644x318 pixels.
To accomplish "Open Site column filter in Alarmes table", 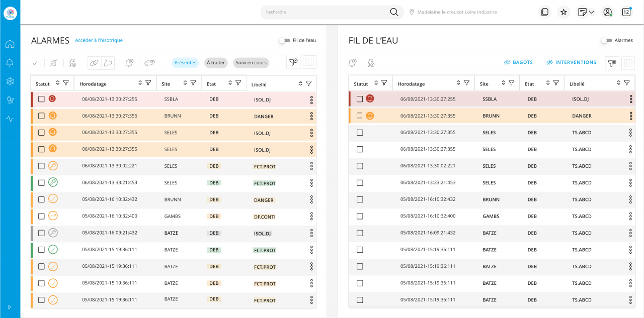I will (193, 83).
